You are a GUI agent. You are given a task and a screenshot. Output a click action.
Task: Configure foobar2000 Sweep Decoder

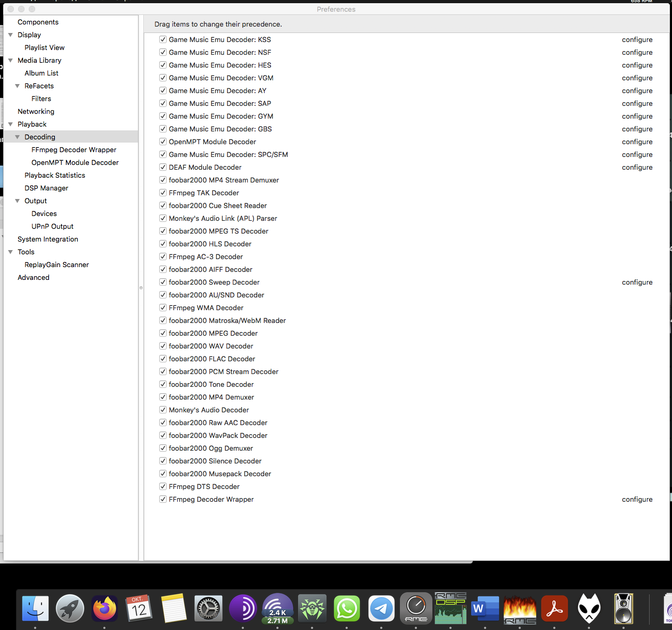pyautogui.click(x=637, y=282)
